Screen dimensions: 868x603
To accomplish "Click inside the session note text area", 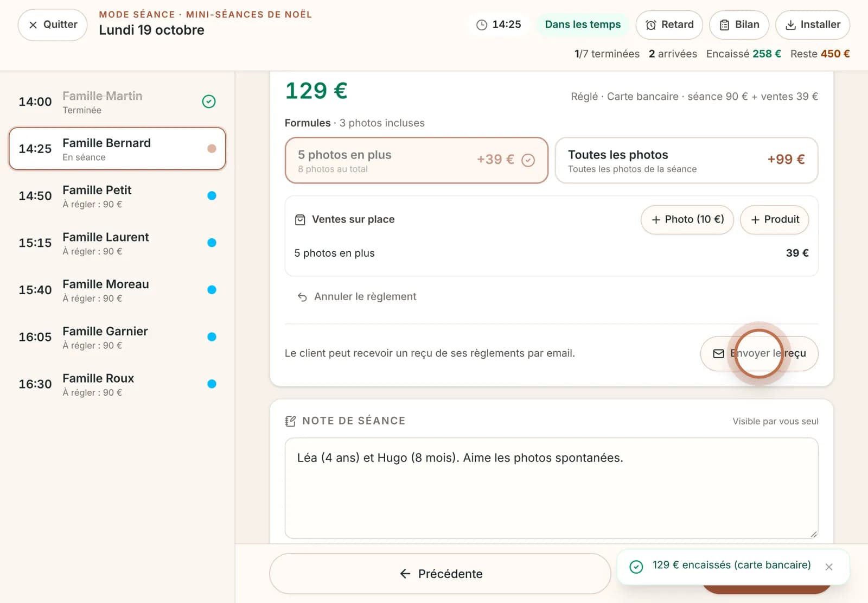I will pyautogui.click(x=551, y=488).
